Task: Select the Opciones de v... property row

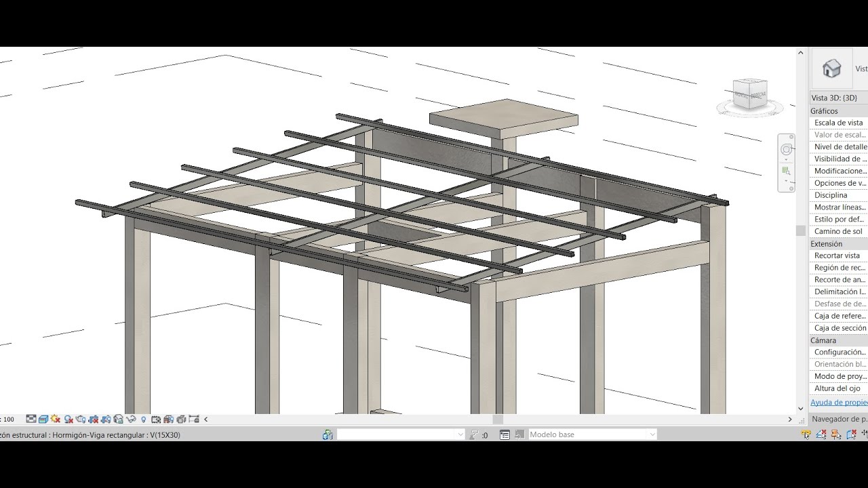Action: 839,183
